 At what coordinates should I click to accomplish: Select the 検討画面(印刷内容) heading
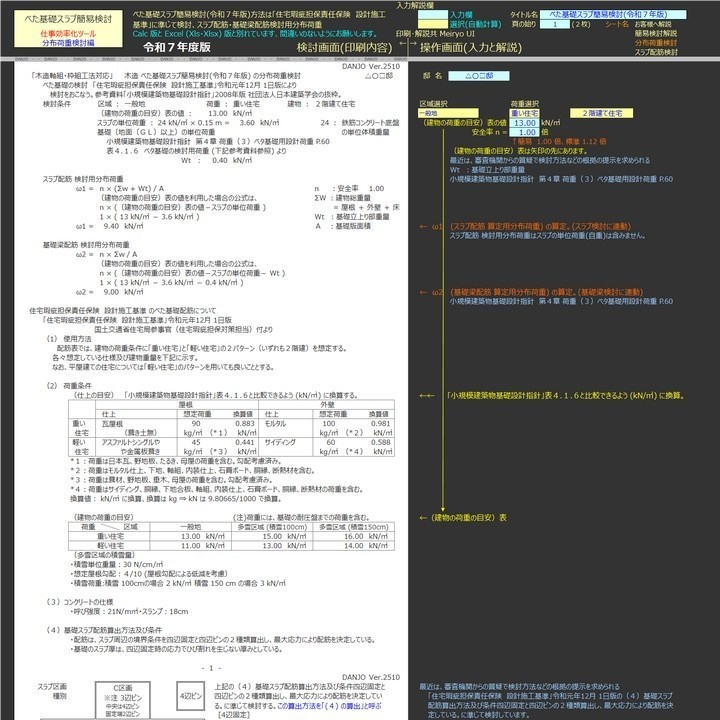coord(344,48)
